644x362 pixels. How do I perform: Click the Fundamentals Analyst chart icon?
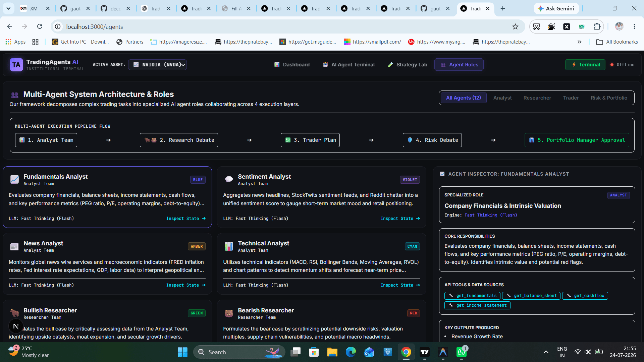click(x=14, y=179)
